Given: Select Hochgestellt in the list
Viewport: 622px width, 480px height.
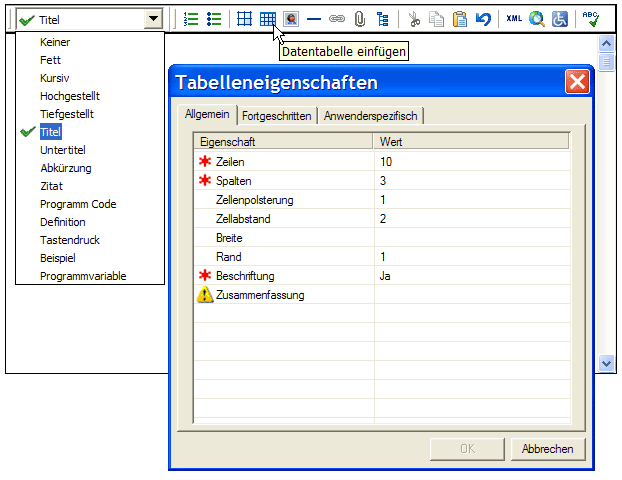Looking at the screenshot, I should 70,96.
